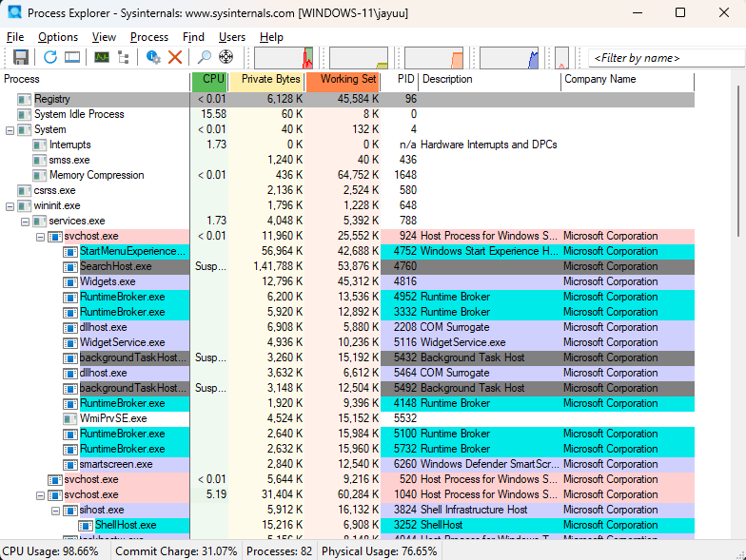746x560 pixels.
Task: Toggle the lower pane view icon
Action: pos(72,57)
